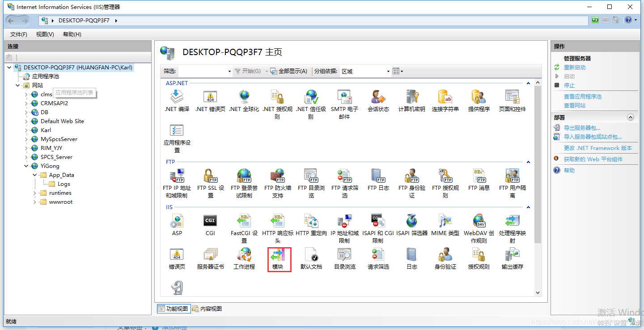Open the FTP 用户隔离 icon
644x330 pixels.
pos(513,184)
